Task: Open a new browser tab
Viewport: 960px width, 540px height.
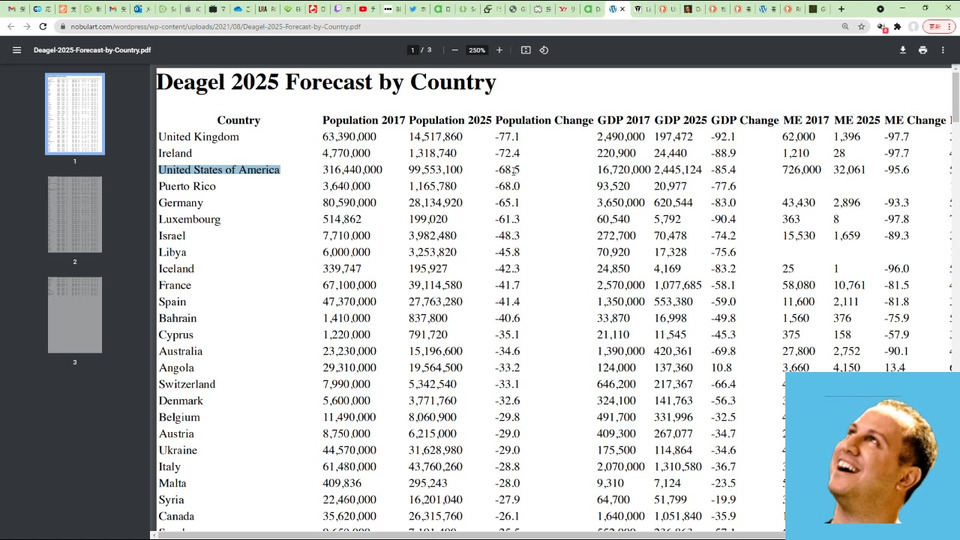Action: pyautogui.click(x=841, y=9)
